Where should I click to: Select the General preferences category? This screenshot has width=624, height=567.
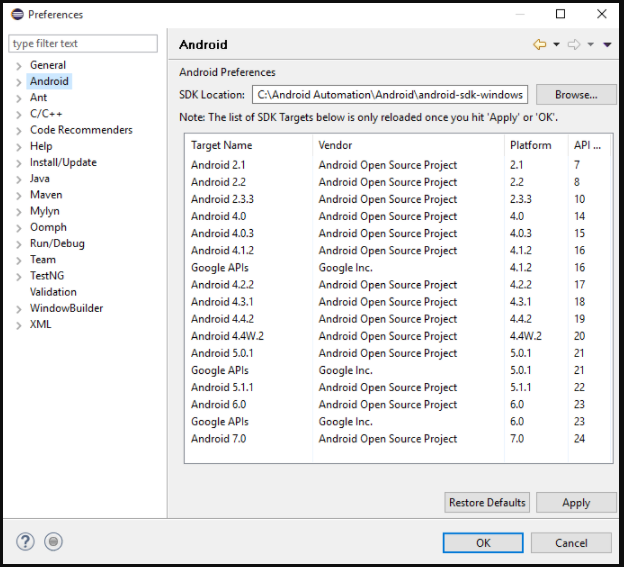tap(48, 65)
